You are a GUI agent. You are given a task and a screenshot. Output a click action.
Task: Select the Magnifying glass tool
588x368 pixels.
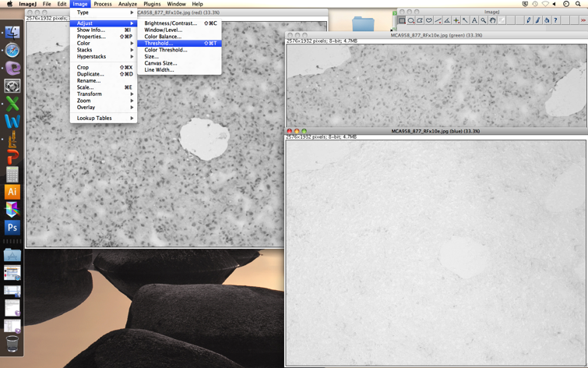pyautogui.click(x=484, y=20)
